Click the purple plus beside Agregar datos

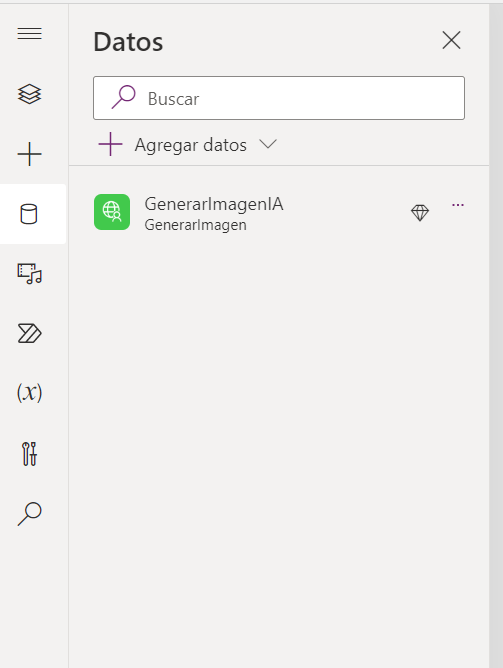point(110,144)
